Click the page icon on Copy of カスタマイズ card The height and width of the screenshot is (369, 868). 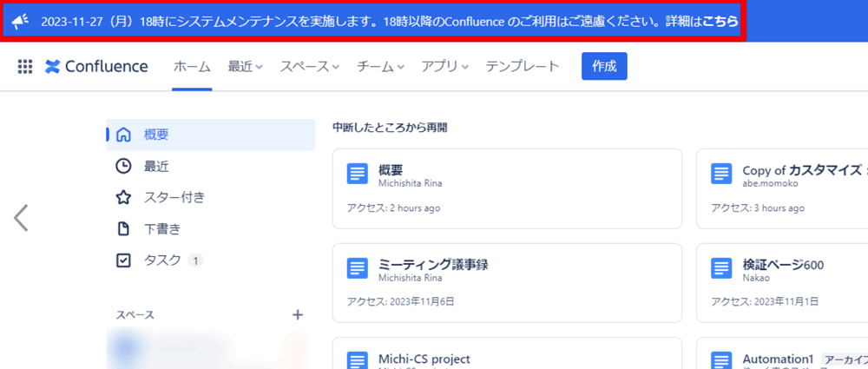point(722,174)
